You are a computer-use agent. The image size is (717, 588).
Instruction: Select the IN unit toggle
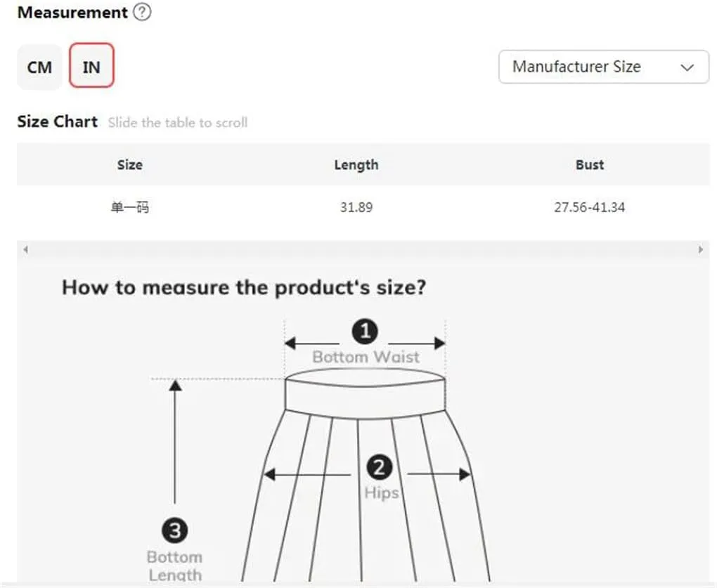(91, 65)
